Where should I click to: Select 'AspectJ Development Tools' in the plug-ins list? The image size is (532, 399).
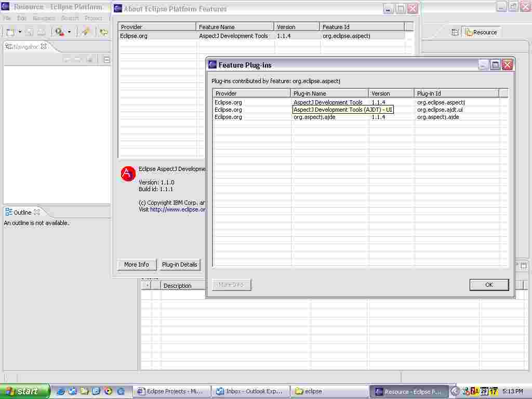click(328, 102)
